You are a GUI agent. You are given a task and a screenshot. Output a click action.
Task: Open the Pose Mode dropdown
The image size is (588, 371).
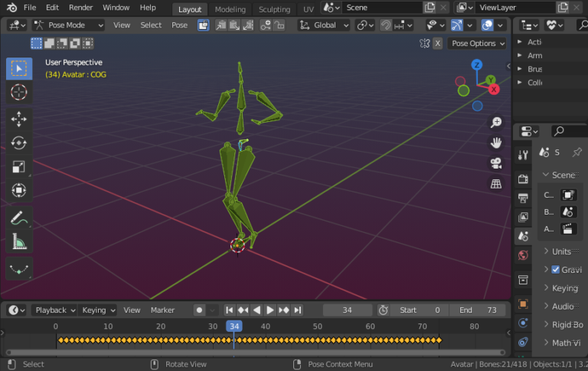(x=67, y=25)
